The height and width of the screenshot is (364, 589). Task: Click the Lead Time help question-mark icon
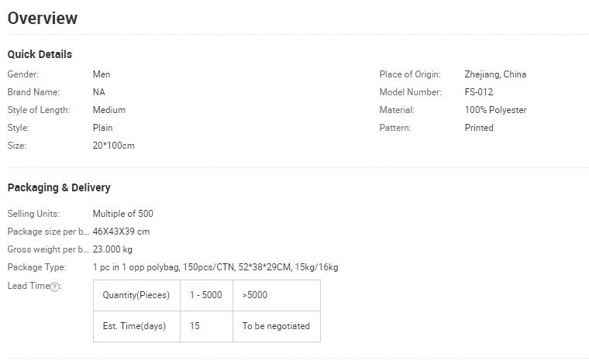[55, 287]
